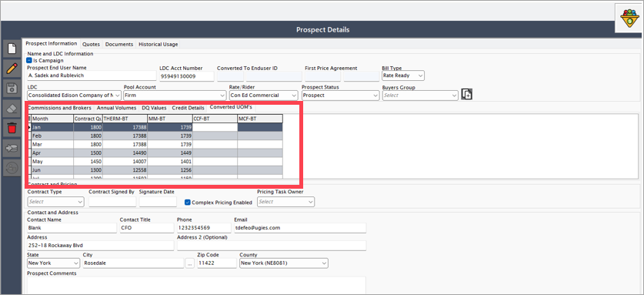Click the Month column header
Screen dimensions: 644x295
(x=52, y=119)
